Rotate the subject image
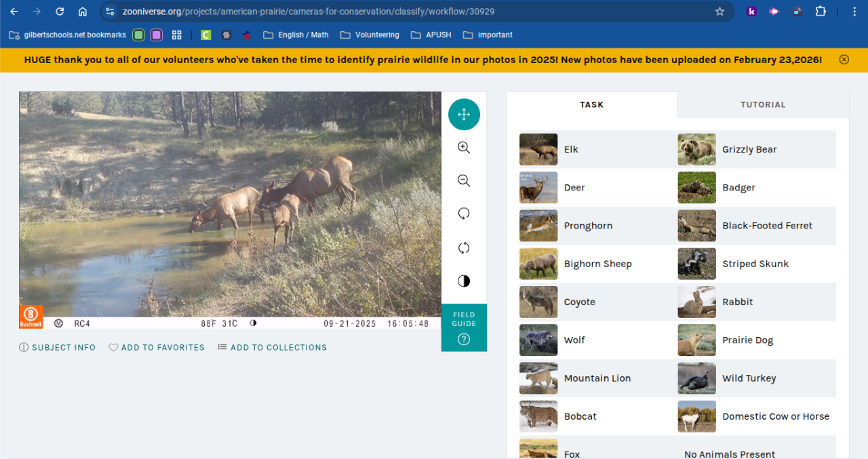This screenshot has width=868, height=459. 464,214
